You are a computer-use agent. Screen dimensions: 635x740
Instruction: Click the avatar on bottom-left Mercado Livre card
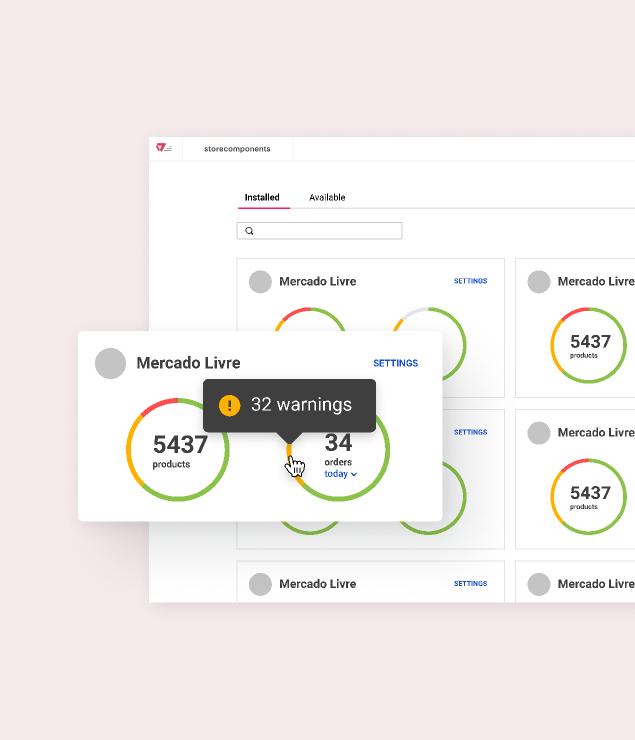(x=260, y=584)
